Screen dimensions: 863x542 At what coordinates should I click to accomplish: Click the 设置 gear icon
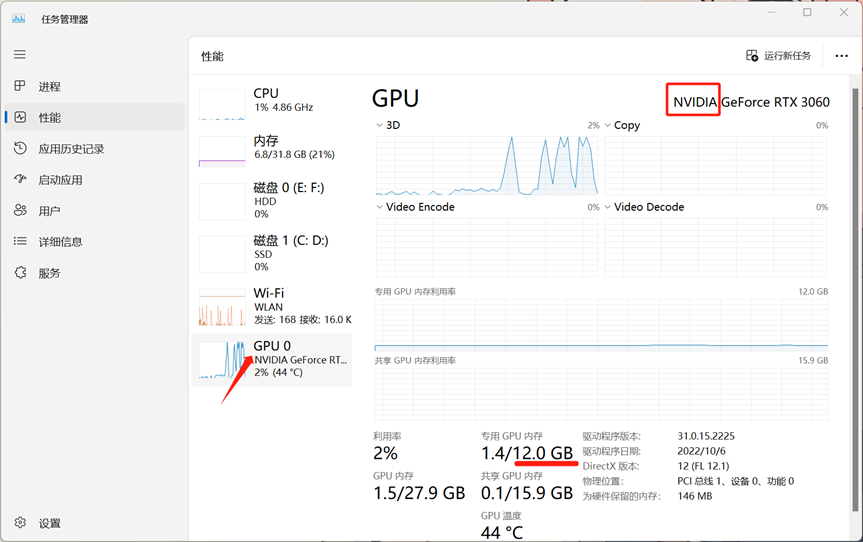pos(20,523)
